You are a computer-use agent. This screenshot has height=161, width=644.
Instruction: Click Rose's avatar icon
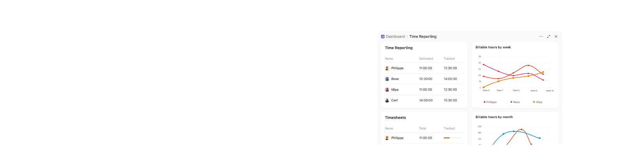387,79
